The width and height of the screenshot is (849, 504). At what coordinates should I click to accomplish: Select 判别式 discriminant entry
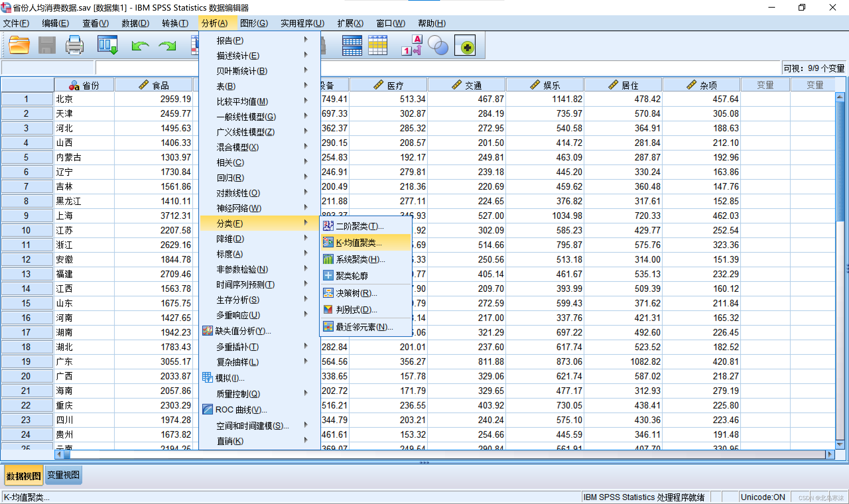click(x=366, y=310)
